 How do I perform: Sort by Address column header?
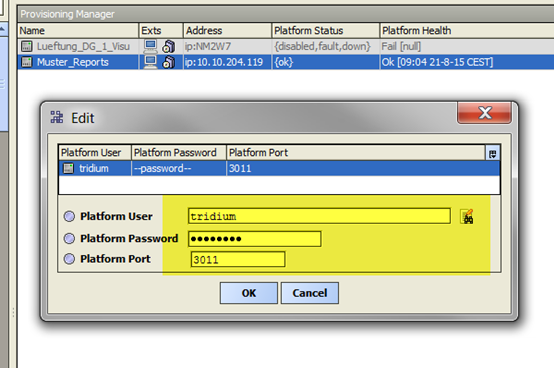[x=228, y=30]
